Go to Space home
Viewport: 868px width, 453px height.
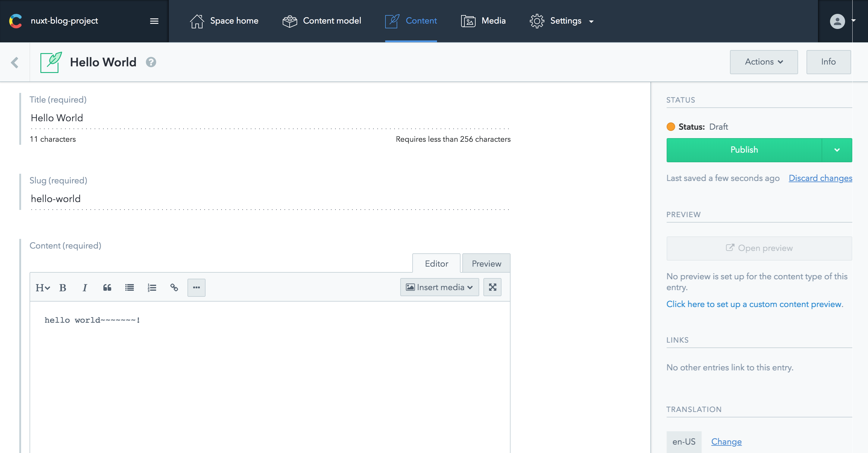coord(224,21)
